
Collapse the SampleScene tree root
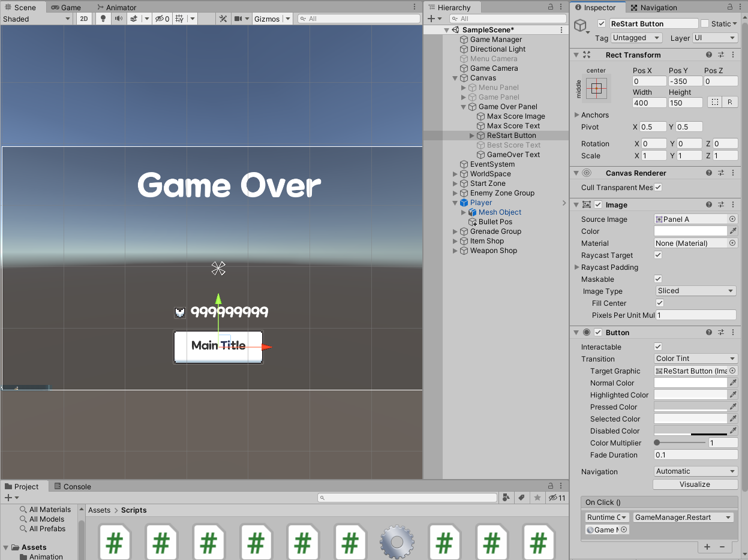447,30
